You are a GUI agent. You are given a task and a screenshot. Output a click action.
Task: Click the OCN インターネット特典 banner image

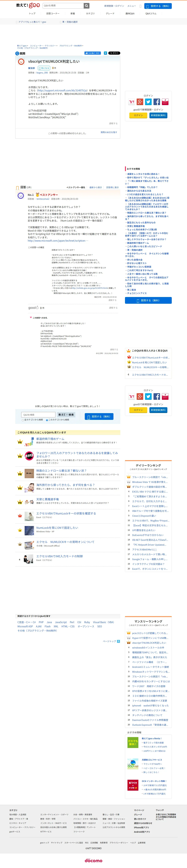[133, 785]
